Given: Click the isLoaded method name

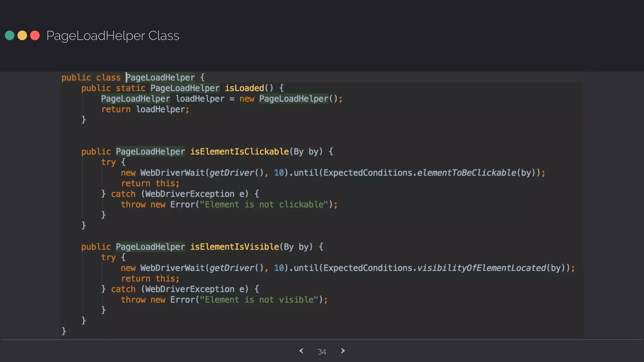Looking at the screenshot, I should tap(244, 88).
